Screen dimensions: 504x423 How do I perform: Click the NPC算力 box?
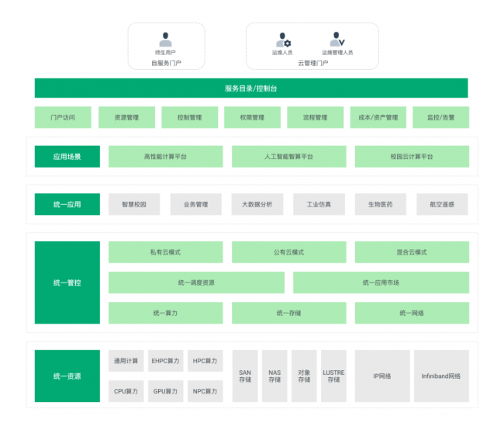[x=205, y=391]
